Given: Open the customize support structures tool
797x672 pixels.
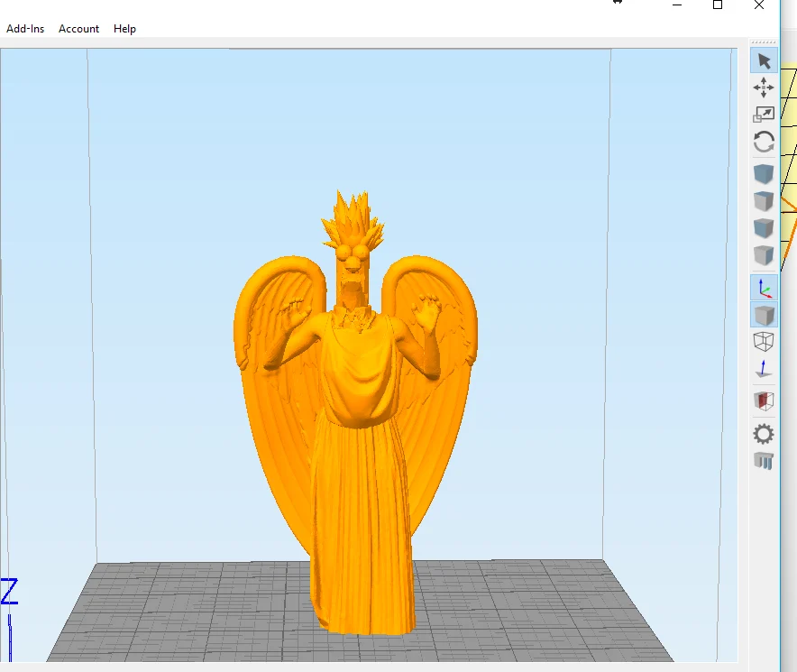Looking at the screenshot, I should [764, 462].
